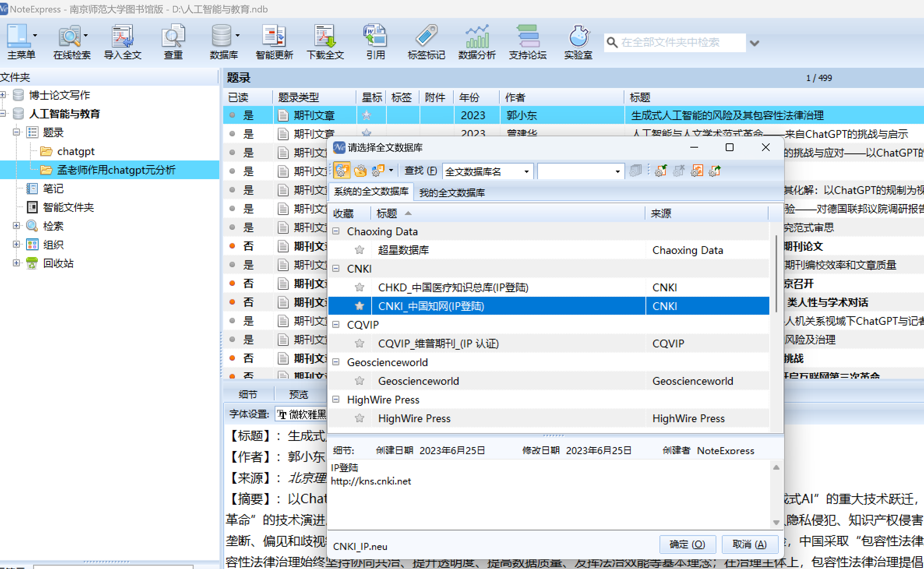Click the 数据库 database icon
924x569 pixels.
coord(221,36)
